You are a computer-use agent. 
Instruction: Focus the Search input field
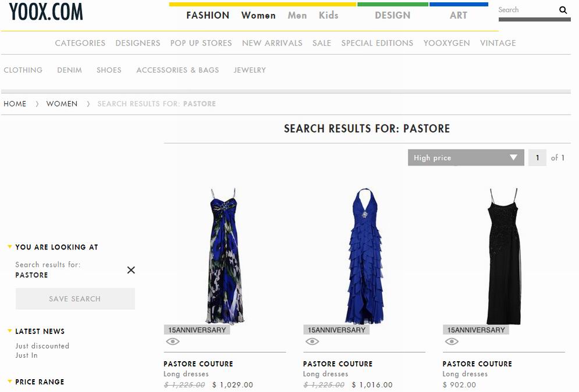click(x=527, y=10)
